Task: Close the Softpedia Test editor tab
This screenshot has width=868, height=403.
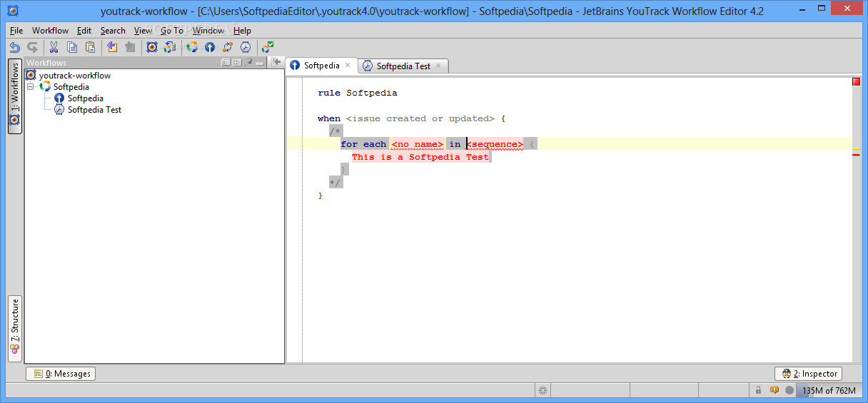Action: click(438, 66)
